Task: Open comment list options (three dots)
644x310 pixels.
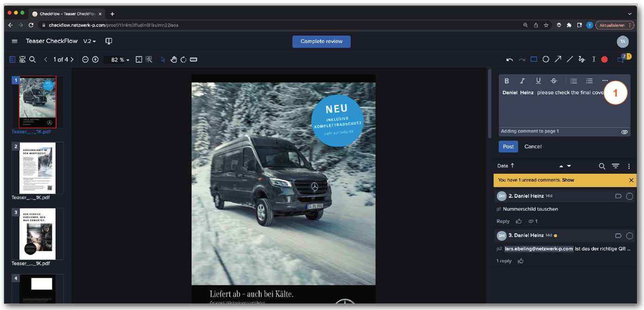Action: (629, 166)
